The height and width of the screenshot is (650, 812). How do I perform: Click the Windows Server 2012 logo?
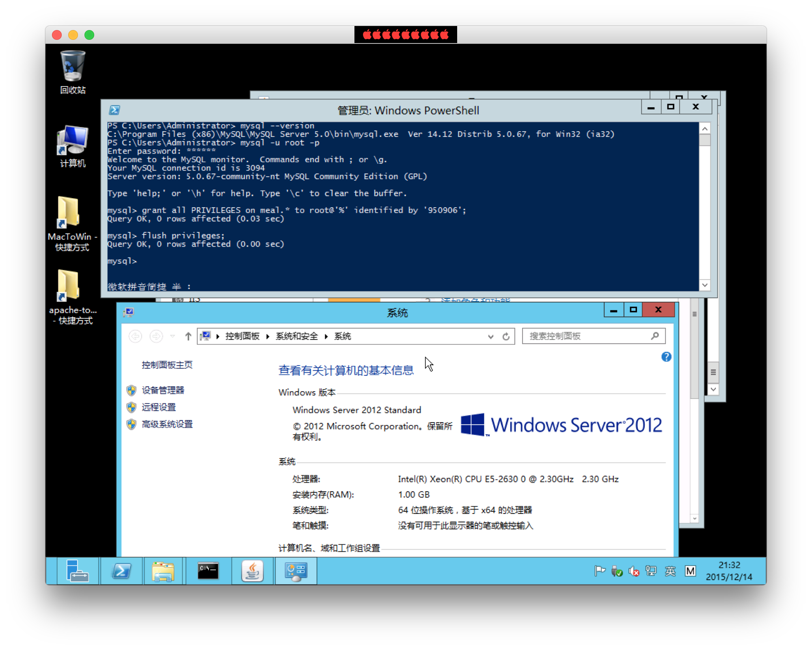[x=561, y=425]
